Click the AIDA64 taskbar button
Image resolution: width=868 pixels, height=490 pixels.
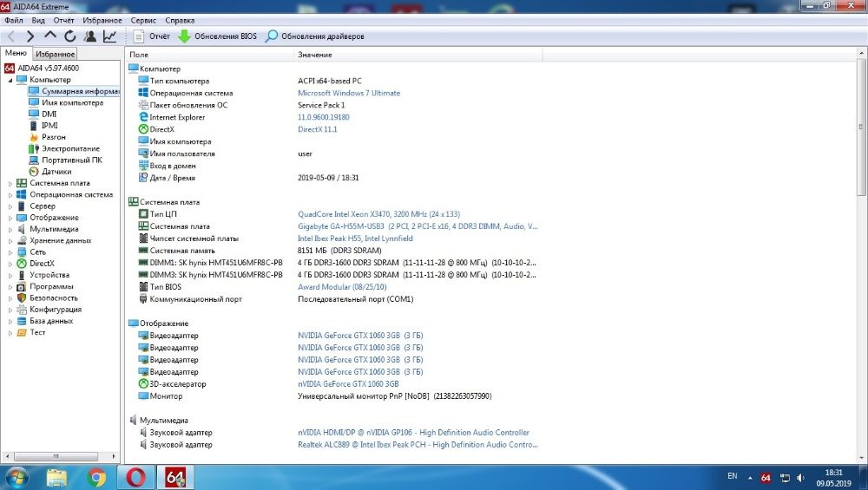pyautogui.click(x=175, y=477)
